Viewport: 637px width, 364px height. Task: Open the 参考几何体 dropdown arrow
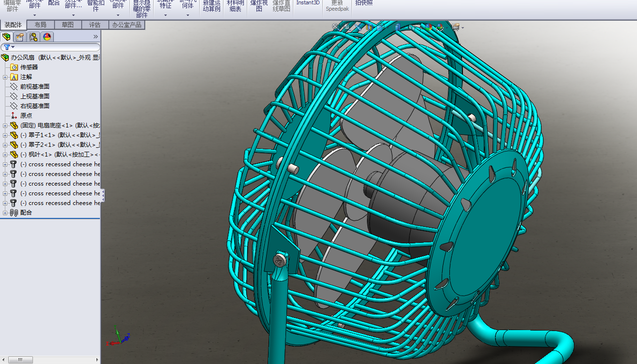click(188, 15)
